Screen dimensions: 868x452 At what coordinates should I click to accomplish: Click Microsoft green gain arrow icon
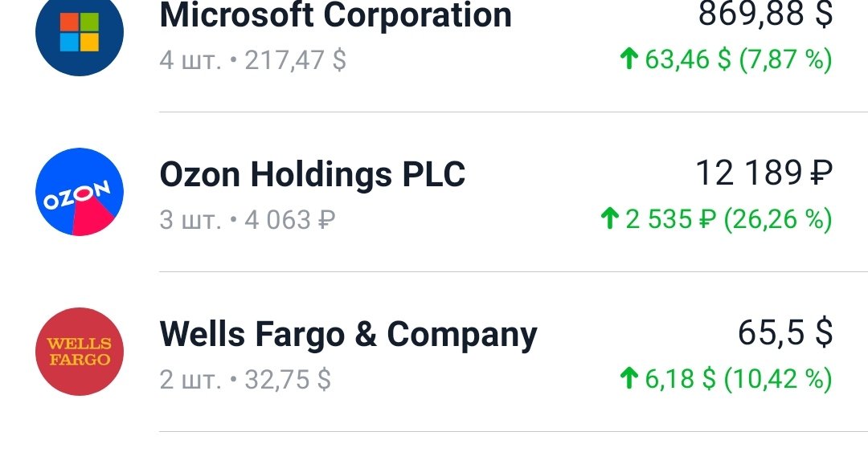(x=628, y=58)
